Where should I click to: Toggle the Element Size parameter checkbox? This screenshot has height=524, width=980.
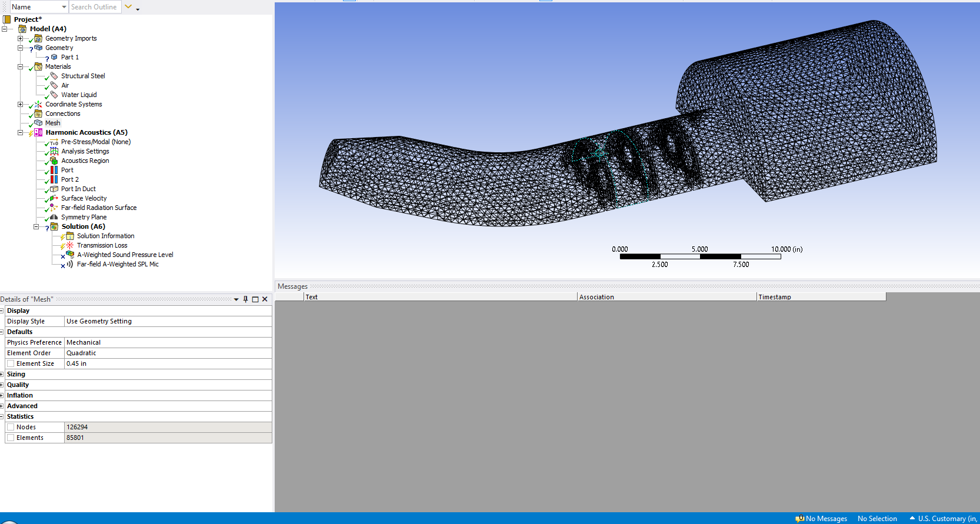click(11, 363)
